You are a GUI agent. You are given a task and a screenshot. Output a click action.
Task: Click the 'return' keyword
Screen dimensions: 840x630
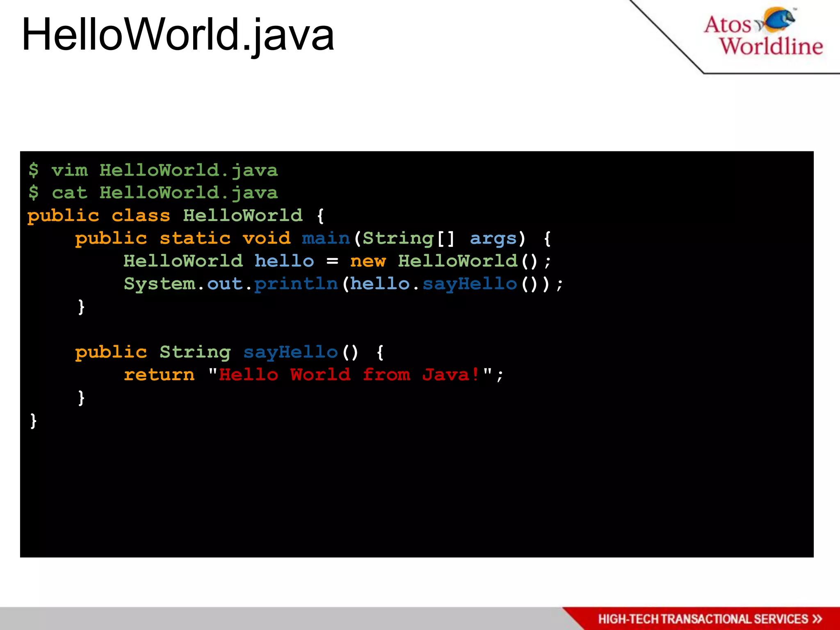159,374
